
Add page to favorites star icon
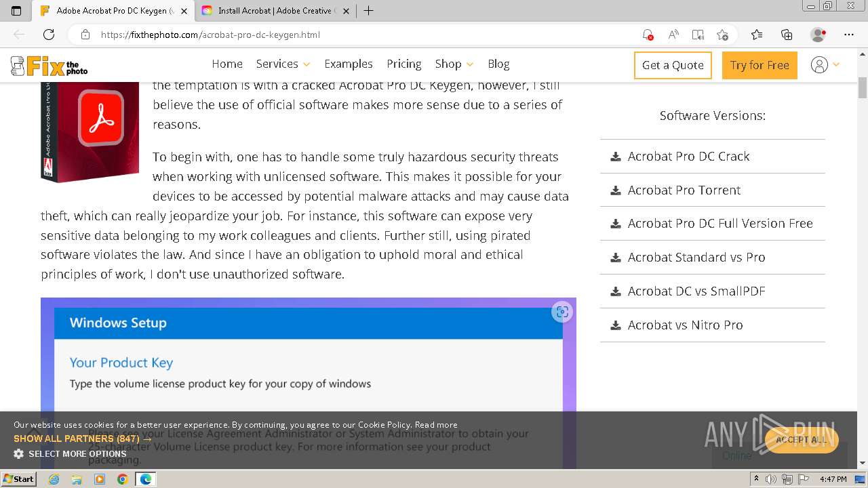pyautogui.click(x=723, y=35)
